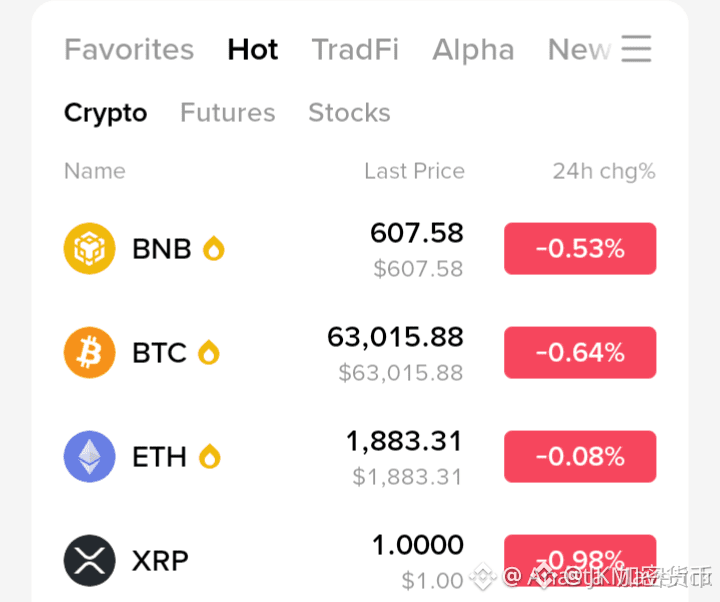Select the Stocks sub-tab
This screenshot has height=602, width=720.
tap(349, 113)
